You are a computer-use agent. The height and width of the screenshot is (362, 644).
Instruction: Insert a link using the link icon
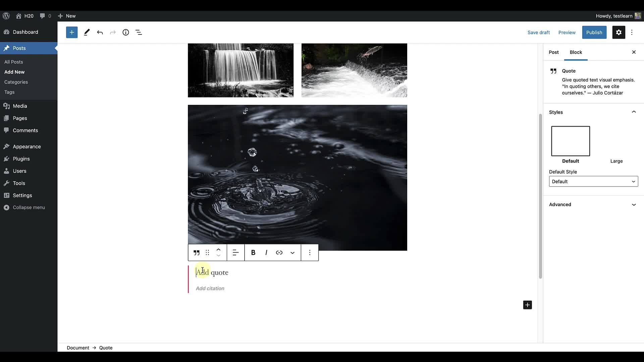tap(279, 253)
